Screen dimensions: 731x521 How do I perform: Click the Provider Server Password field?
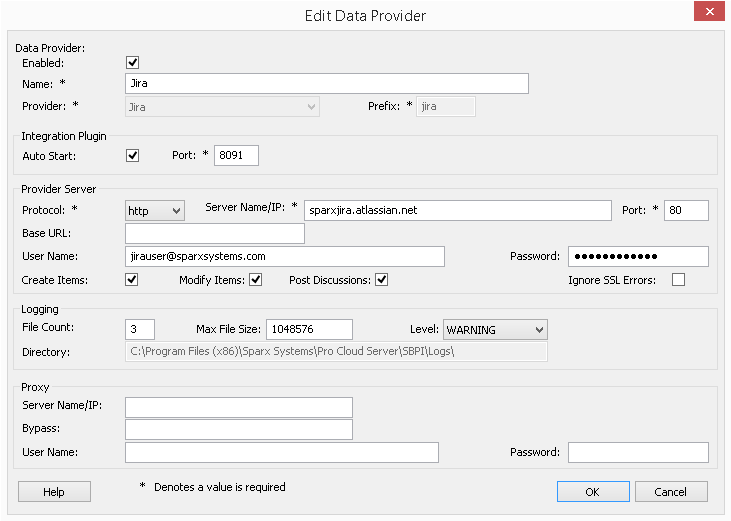638,257
